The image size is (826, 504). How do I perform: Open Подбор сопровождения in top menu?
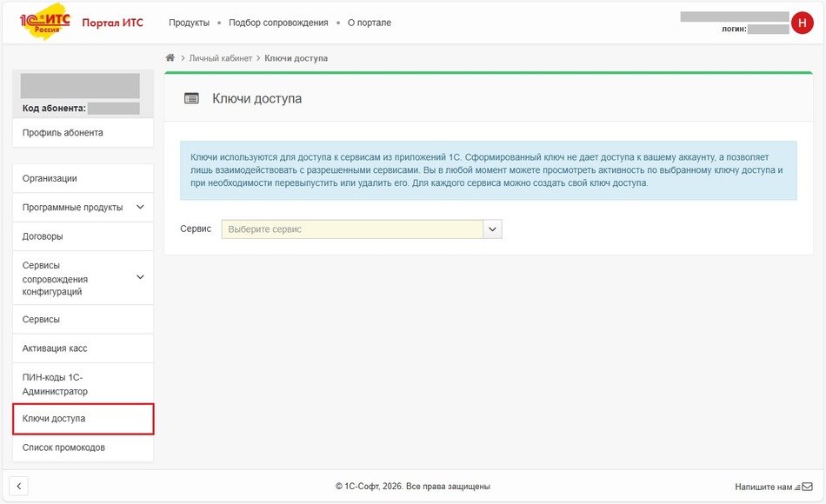(x=278, y=23)
